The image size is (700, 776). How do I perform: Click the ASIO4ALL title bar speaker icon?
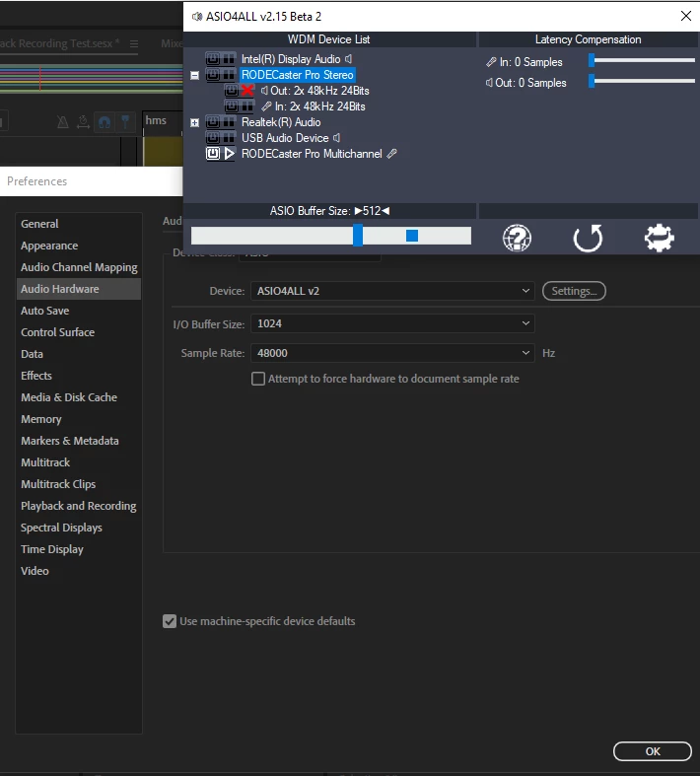[197, 17]
